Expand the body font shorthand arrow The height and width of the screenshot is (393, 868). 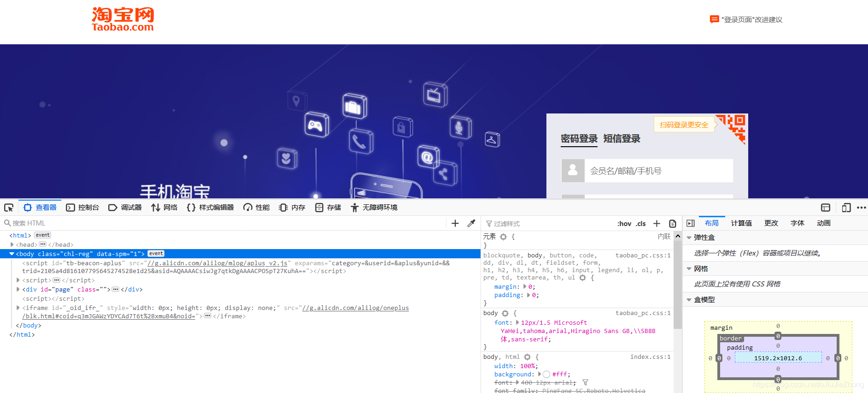517,322
